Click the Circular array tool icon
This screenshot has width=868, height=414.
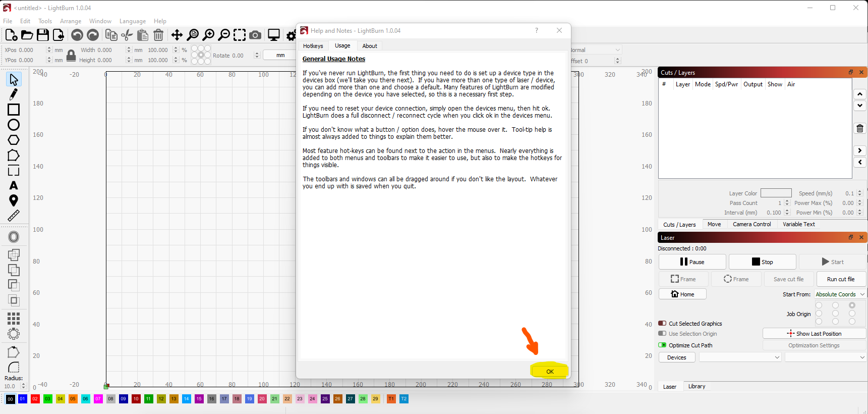tap(14, 334)
